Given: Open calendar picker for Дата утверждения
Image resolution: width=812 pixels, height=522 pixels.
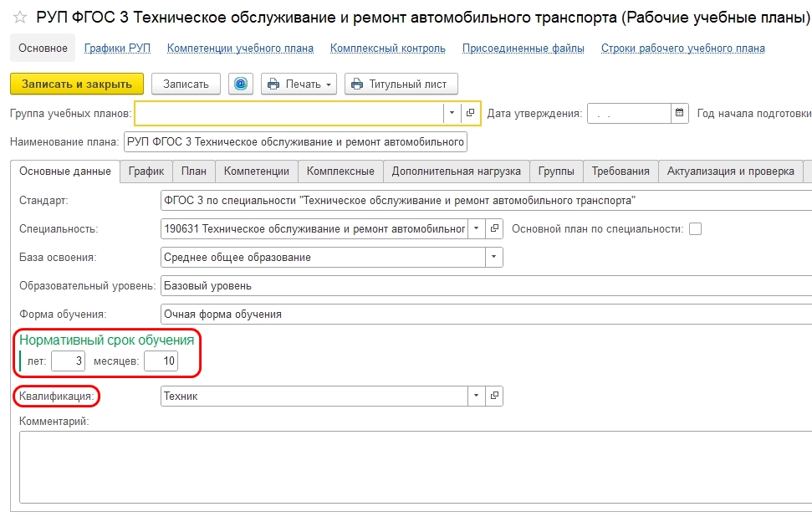Looking at the screenshot, I should 679,113.
